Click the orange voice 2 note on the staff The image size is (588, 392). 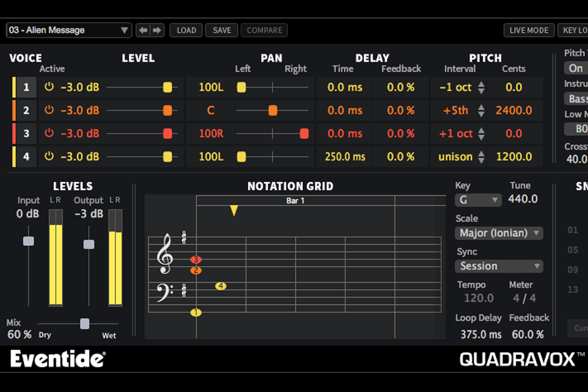[196, 270]
